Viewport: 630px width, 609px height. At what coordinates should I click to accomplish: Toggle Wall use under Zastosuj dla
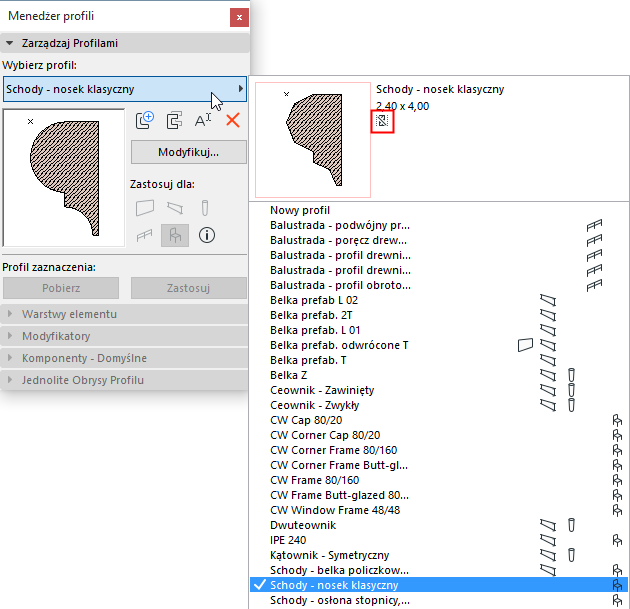coord(145,208)
